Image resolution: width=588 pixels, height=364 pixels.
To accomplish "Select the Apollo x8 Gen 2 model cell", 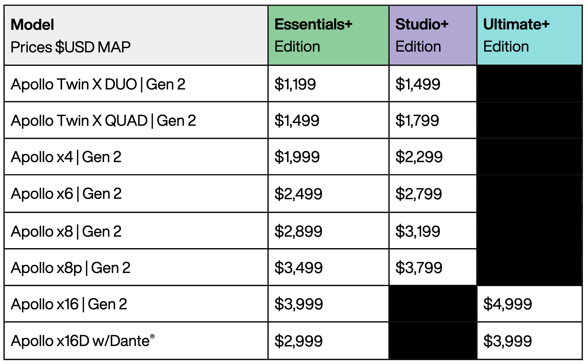I will pos(66,231).
